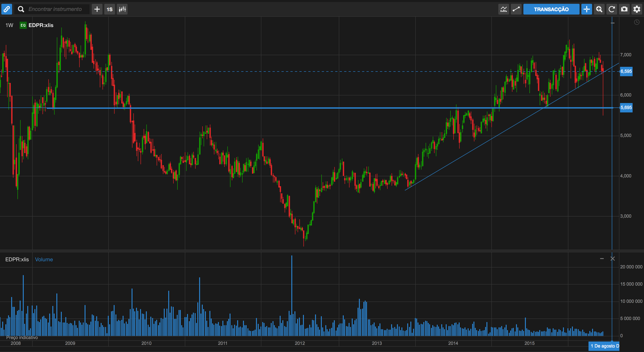Click the 6,595 dashed price label
The height and width of the screenshot is (352, 644).
[626, 71]
